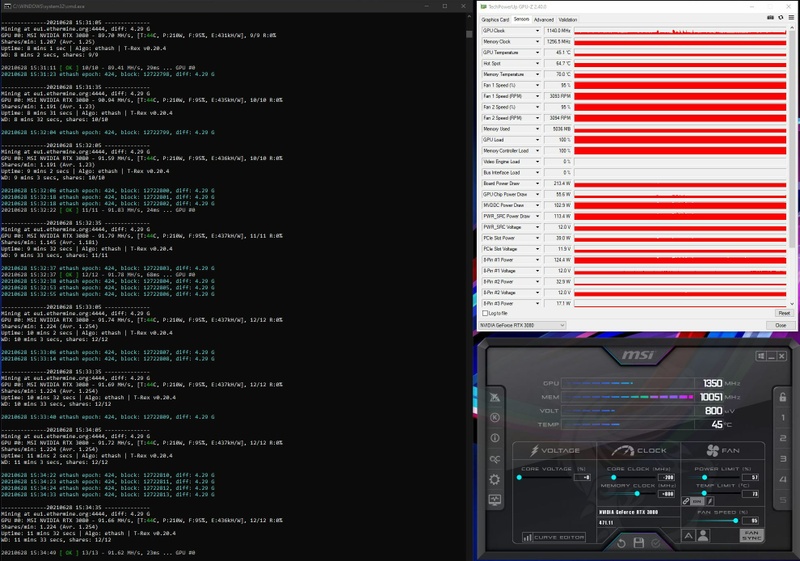Toggle the Fan Sync button
800x561 pixels.
tap(752, 536)
